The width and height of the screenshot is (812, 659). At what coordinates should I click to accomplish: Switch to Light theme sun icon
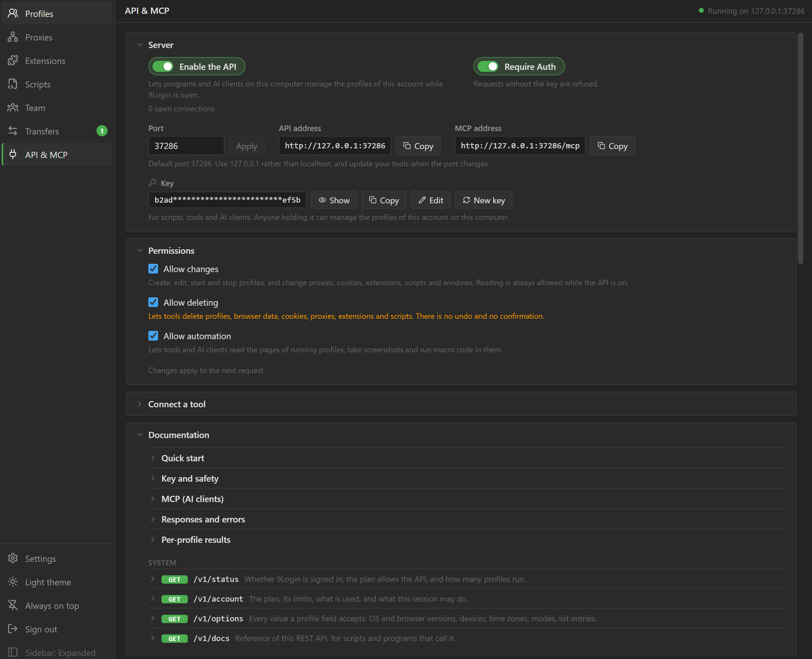pos(13,582)
